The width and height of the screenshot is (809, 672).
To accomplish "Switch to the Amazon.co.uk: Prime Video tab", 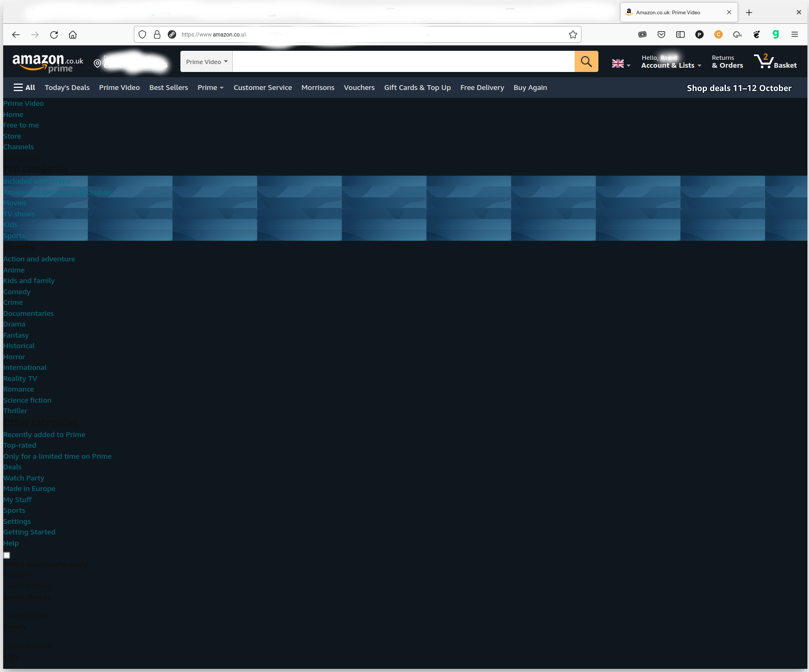I will click(672, 12).
